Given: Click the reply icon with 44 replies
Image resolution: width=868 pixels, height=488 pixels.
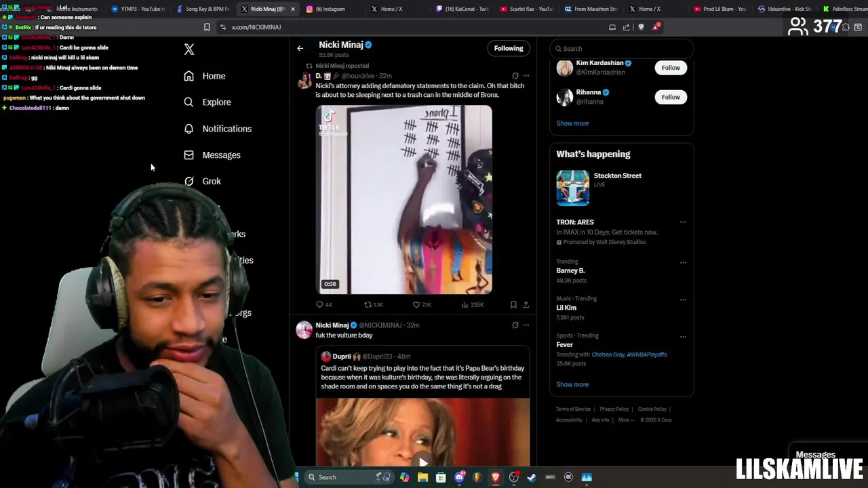Looking at the screenshot, I should point(320,305).
